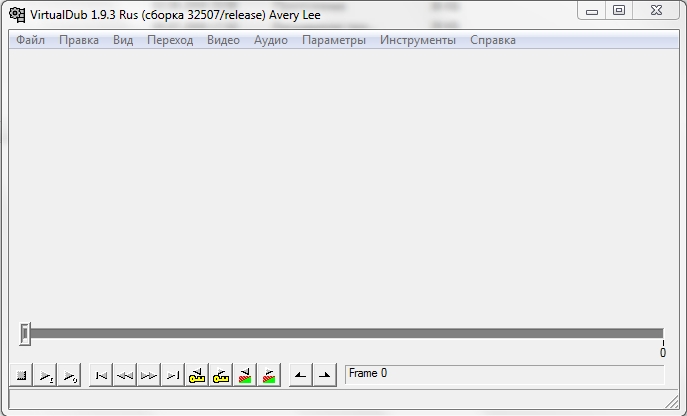Open the Параметры menu
Screen dimensions: 687x416
tap(334, 40)
